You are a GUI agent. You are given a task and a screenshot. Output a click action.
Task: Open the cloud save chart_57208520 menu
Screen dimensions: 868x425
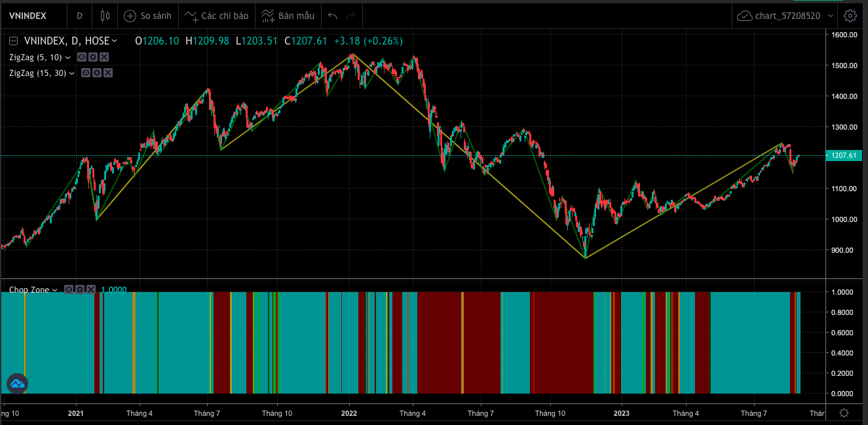pos(785,15)
